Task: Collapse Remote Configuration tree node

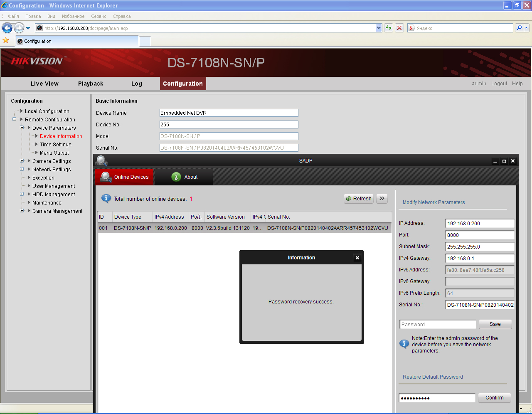Action: click(x=14, y=119)
